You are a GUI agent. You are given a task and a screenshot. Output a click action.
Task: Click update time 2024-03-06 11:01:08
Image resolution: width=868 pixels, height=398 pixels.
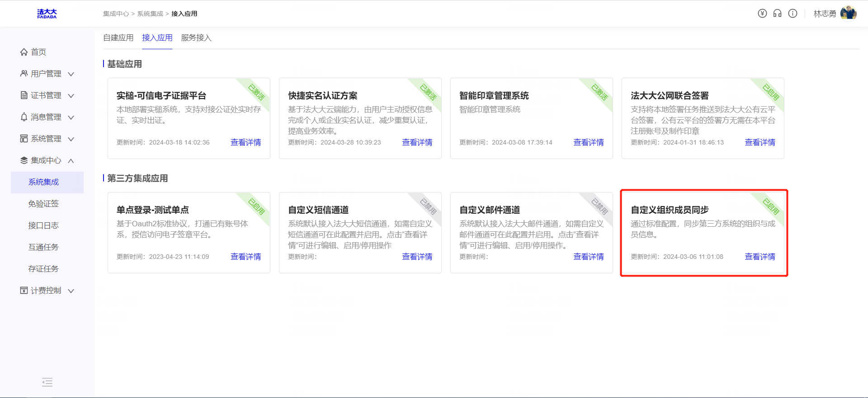click(693, 257)
